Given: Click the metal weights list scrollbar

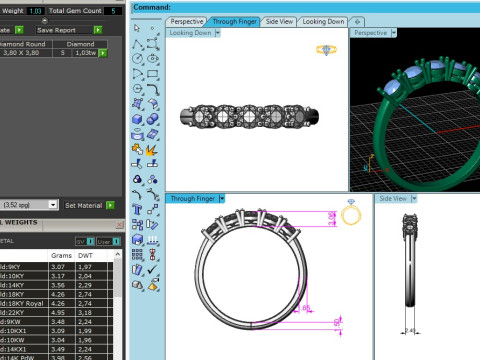Looking at the screenshot, I should click(x=117, y=305).
